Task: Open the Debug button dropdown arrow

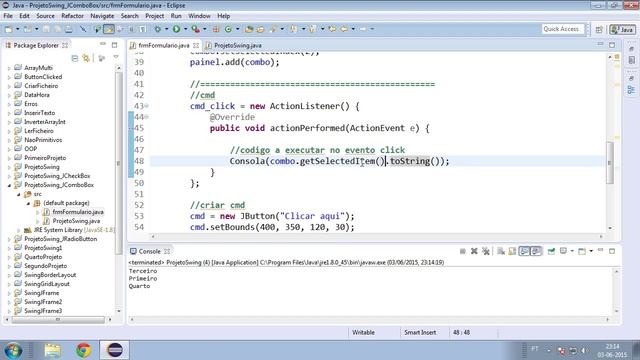Action: [x=166, y=29]
